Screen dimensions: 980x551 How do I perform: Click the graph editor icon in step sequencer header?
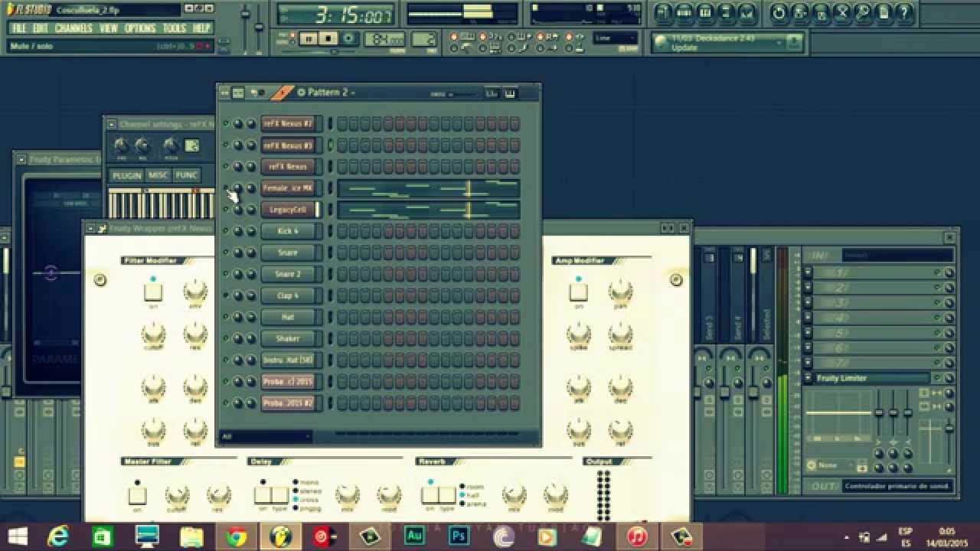[492, 93]
